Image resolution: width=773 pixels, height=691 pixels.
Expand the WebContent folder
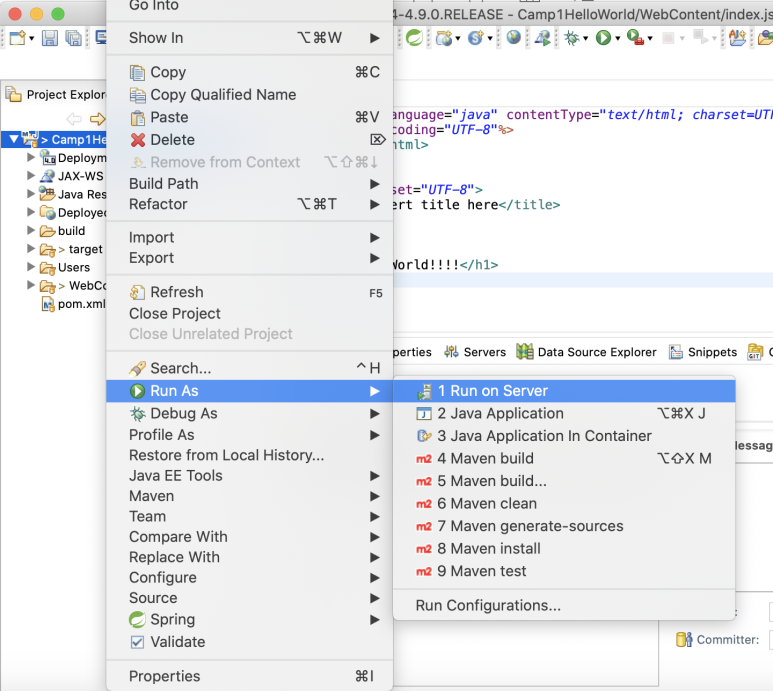click(31, 285)
